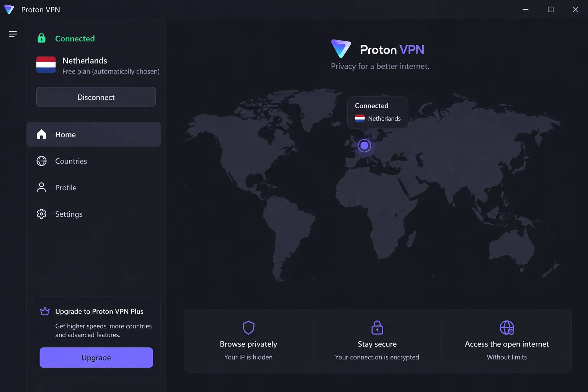Click the Proton VPN logo above the map
The image size is (588, 392).
(377, 49)
